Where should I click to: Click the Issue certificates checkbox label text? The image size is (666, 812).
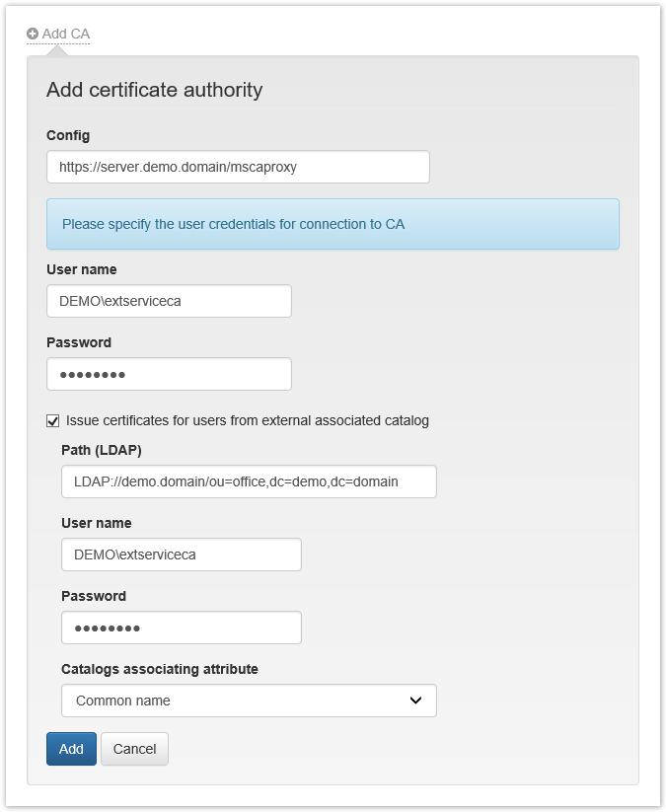(x=248, y=420)
